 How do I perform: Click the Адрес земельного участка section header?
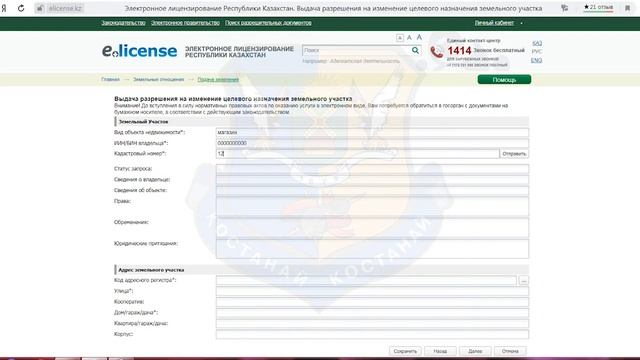[x=322, y=270]
